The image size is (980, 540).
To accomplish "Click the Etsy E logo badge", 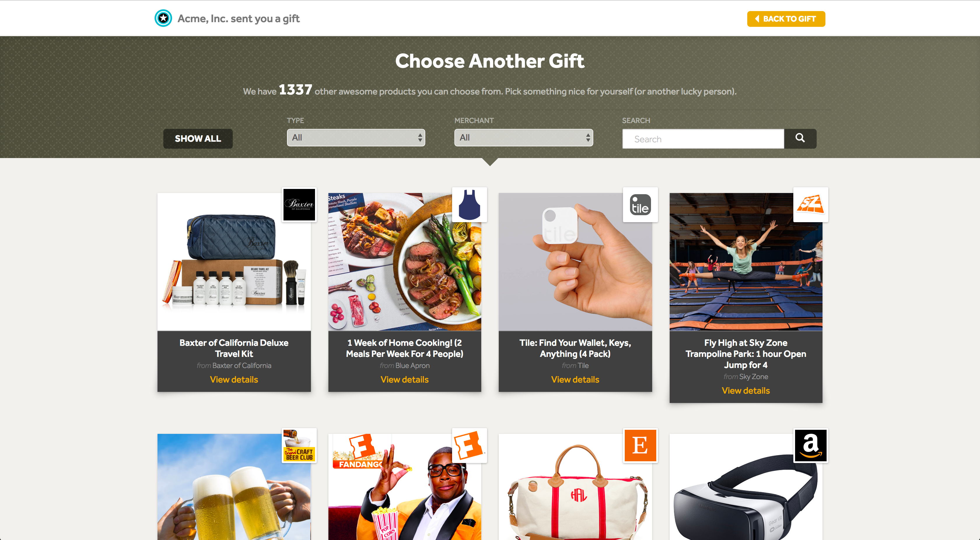I will (640, 445).
